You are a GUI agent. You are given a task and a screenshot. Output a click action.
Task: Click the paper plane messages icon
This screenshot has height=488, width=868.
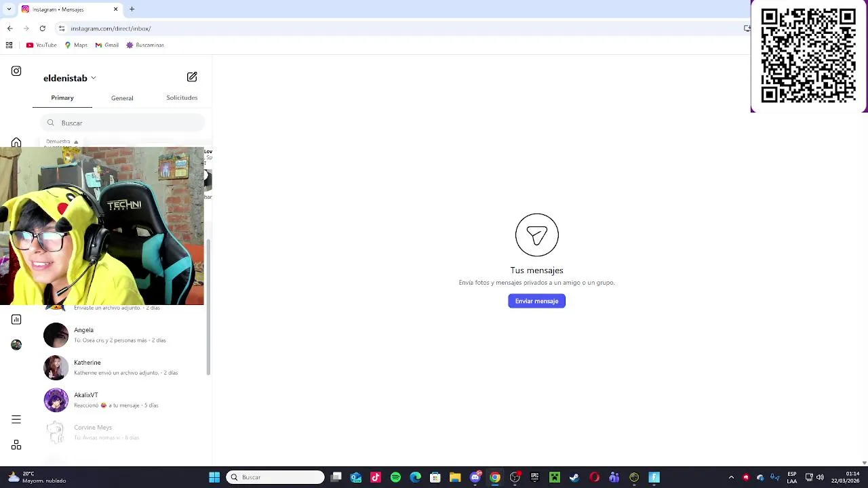(536, 235)
